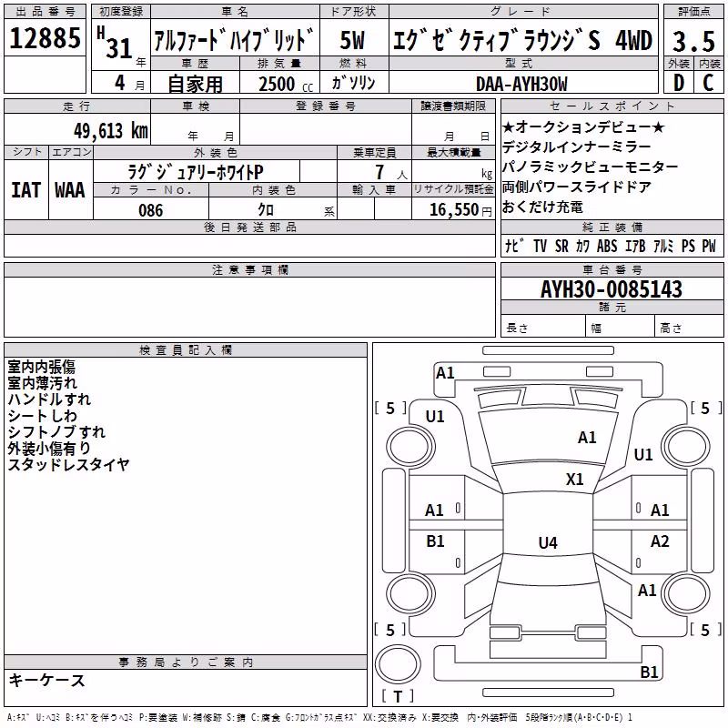This screenshot has height=728, width=728.
Task: Select 両側パワースライドドア sales point
Action: tap(576, 187)
